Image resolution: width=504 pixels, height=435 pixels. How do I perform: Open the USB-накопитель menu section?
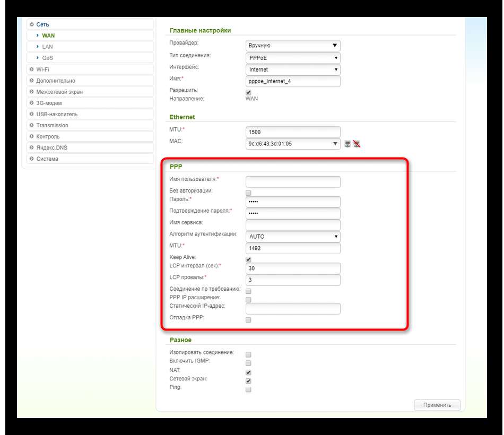click(x=90, y=114)
